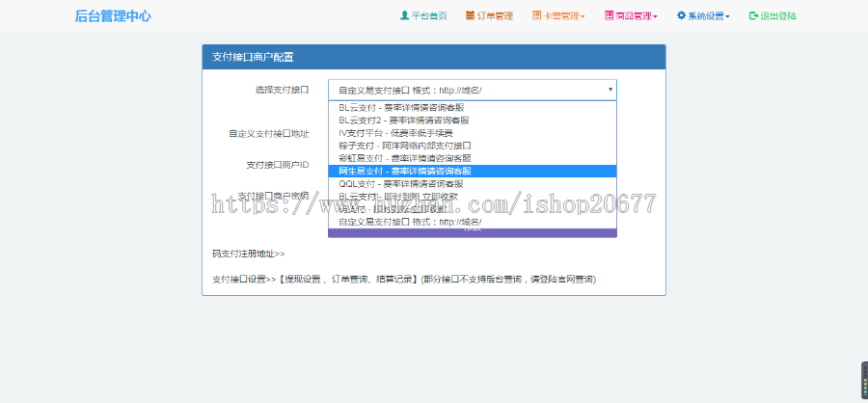Pick the 彩虹易支付 option
The height and width of the screenshot is (403, 868).
473,158
